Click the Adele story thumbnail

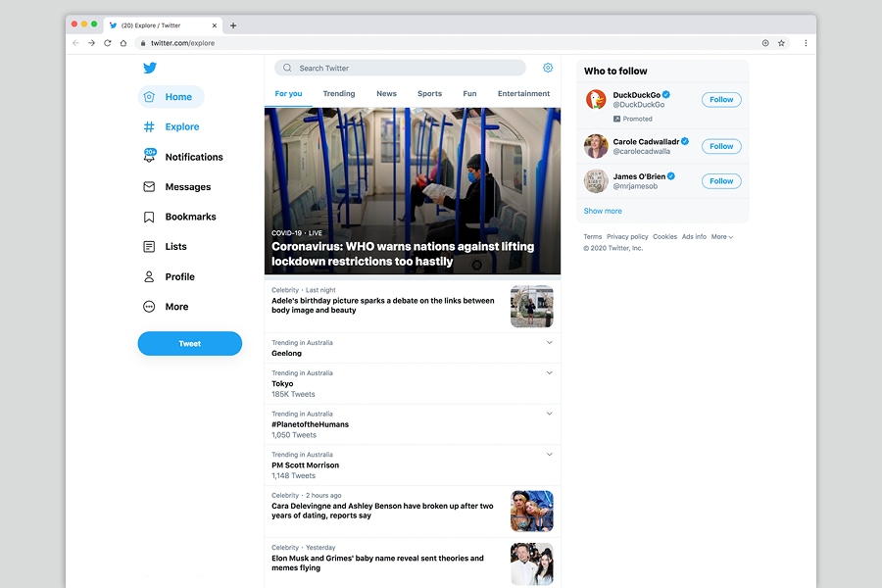(532, 306)
